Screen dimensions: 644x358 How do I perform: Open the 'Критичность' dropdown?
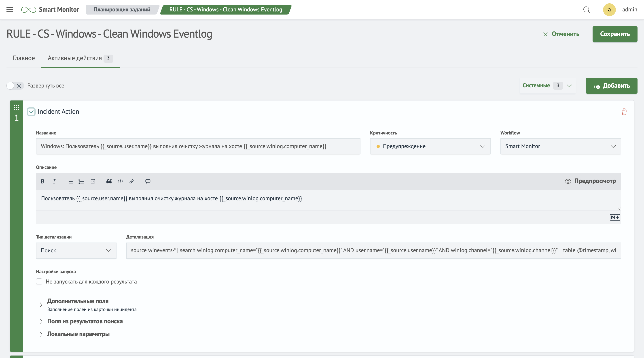430,146
